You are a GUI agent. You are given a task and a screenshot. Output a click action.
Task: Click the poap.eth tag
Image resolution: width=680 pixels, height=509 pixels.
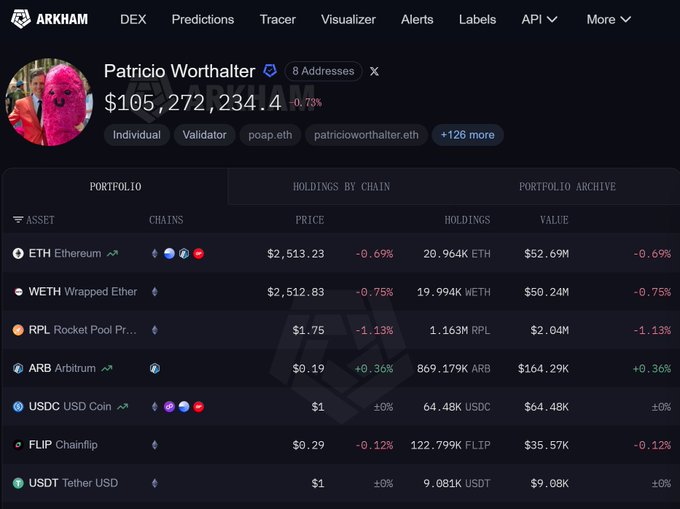270,135
